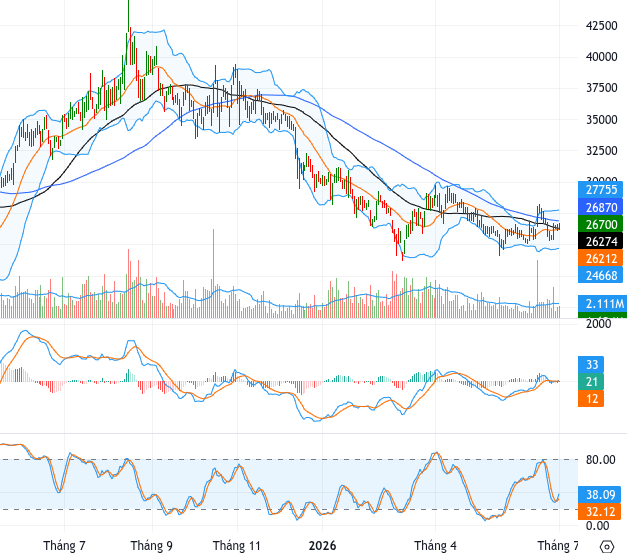Click the 37500 price axis label
627x553 pixels.
(601, 88)
